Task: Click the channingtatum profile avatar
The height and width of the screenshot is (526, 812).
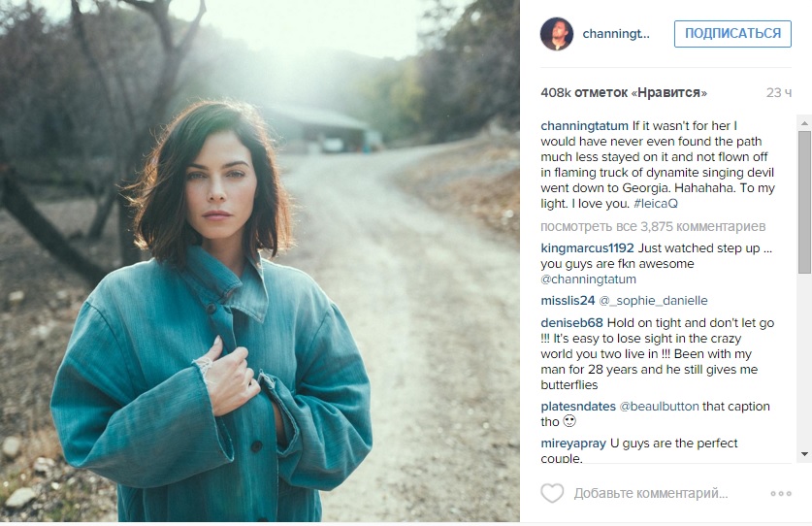Action: 557,34
